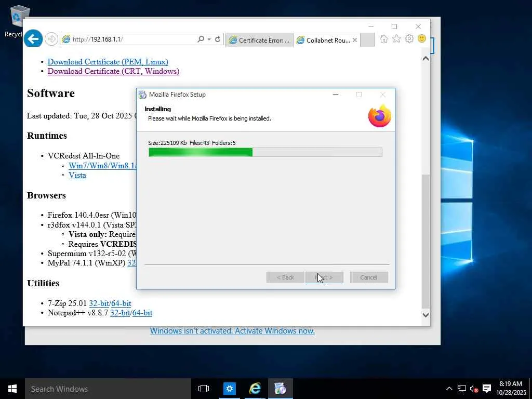Screen dimensions: 532x399
Task: Click the VCRedist All-In-One text
Action: point(84,156)
